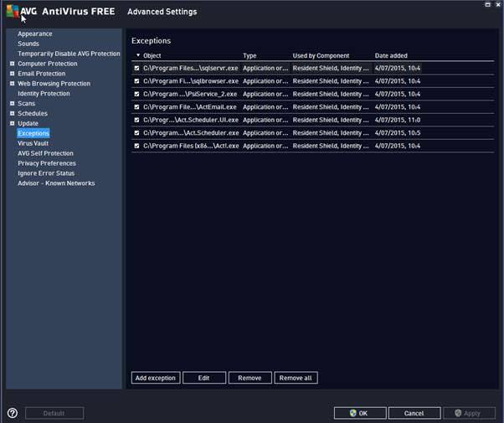Viewport: 504px width, 423px height.
Task: Select Update label in tree
Action: (28, 123)
